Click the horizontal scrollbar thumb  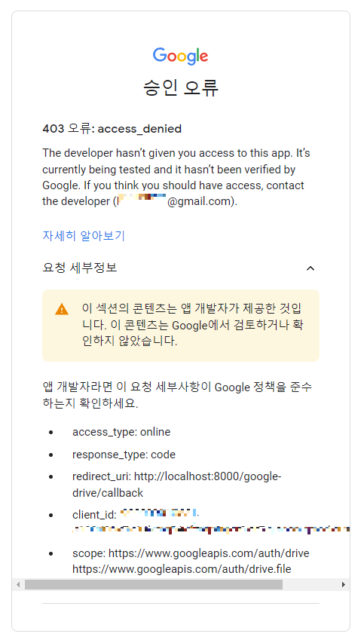pos(153,584)
